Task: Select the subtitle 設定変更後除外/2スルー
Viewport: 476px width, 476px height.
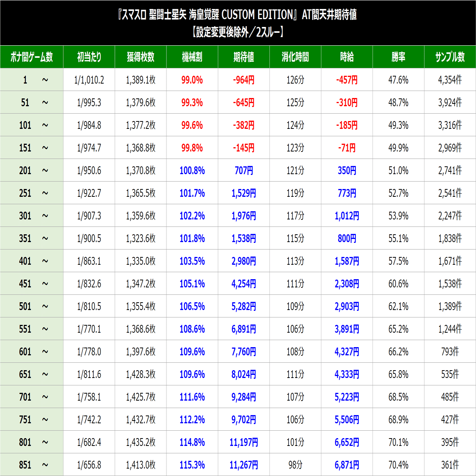Action: 237,32
